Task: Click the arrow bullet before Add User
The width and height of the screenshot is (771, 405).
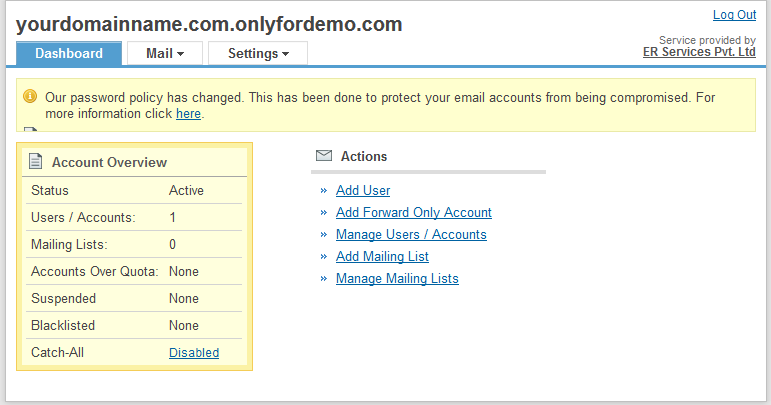Action: [324, 190]
